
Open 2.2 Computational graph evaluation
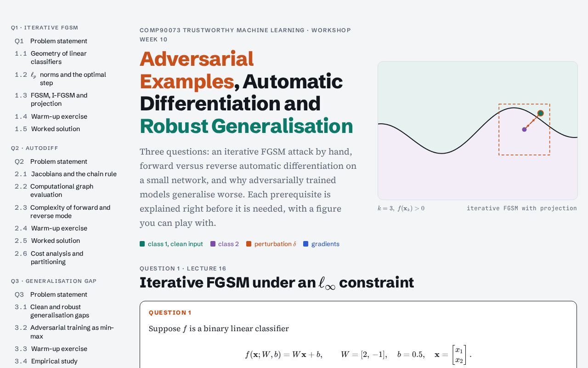pyautogui.click(x=54, y=190)
